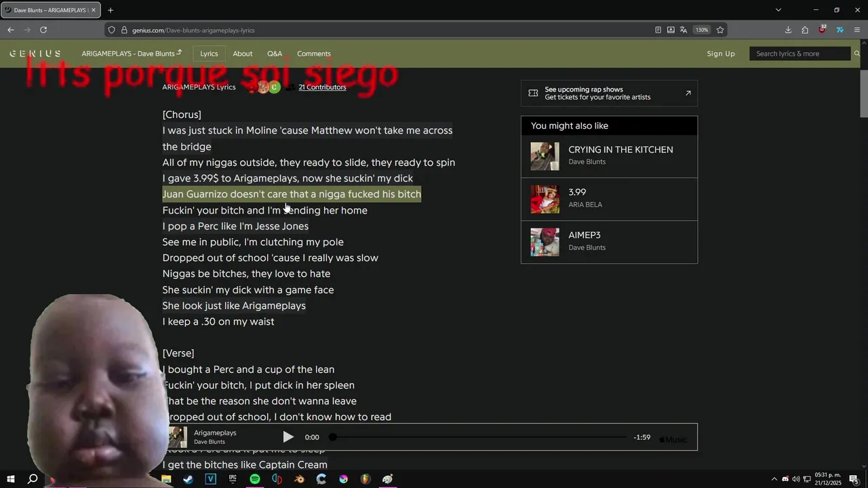Click lyric 'I pop a Perc like I'm Jesse Jones'
This screenshot has height=488, width=868.
[235, 226]
